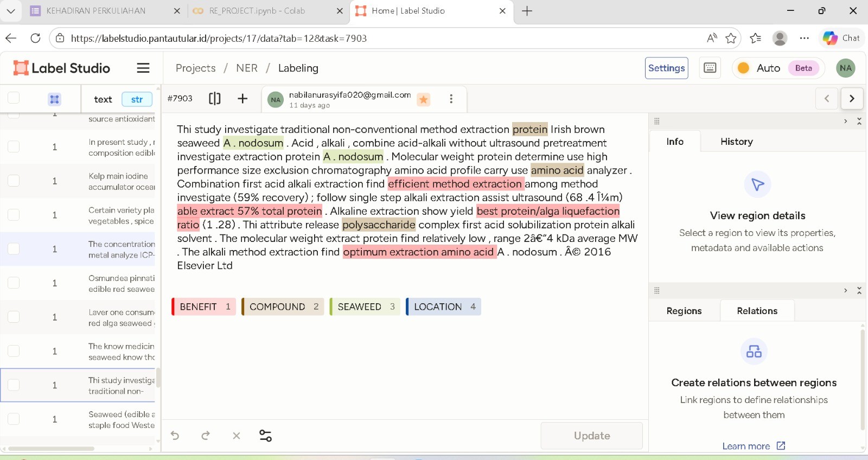Refresh the browser page

tap(35, 38)
